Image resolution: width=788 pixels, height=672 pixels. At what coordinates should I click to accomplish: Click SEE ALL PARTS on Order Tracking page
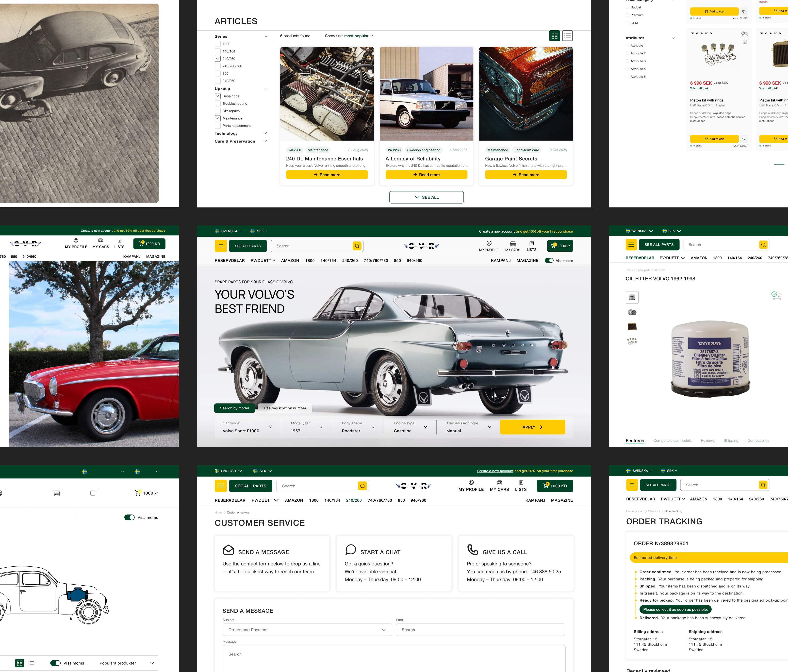pos(658,485)
